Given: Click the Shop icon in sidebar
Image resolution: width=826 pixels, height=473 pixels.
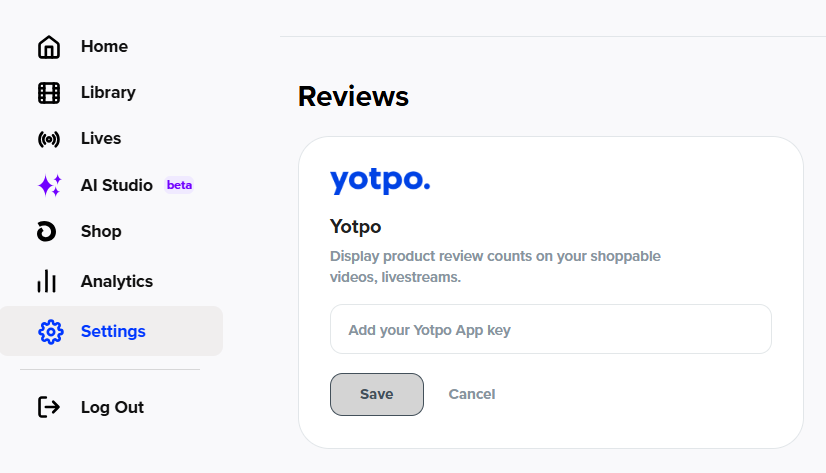Looking at the screenshot, I should click(x=47, y=232).
